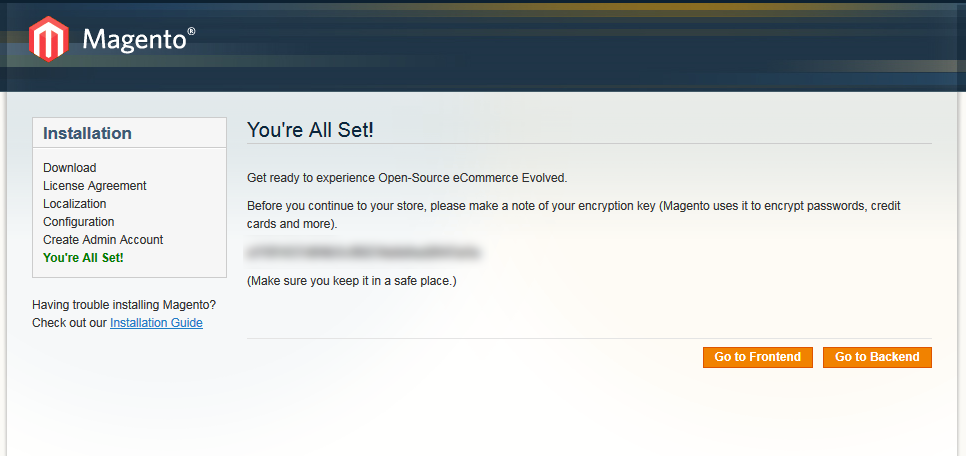The width and height of the screenshot is (966, 456).
Task: Click the 'Having trouble installing Magento?' text
Action: click(x=124, y=305)
